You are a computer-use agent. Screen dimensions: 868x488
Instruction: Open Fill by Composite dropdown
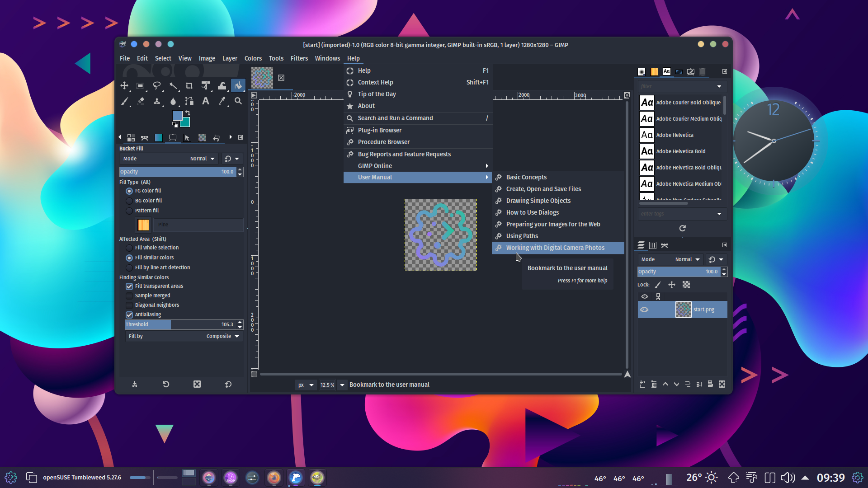click(x=184, y=336)
